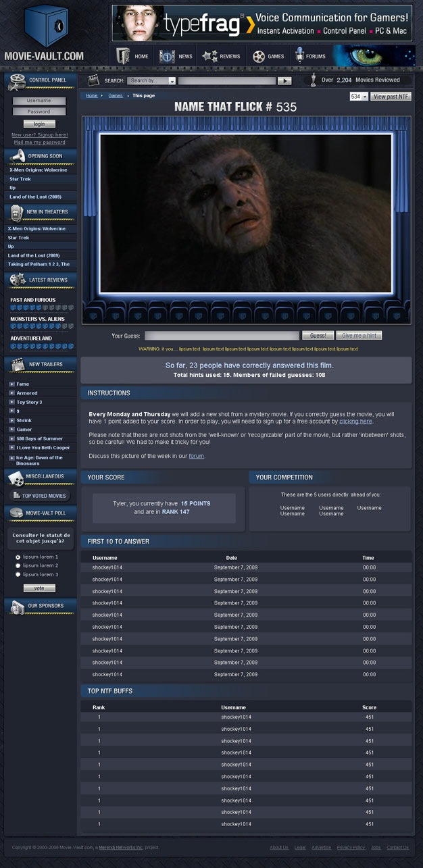This screenshot has height=868, width=423.
Task: Play the Ice Age: Dawn of Dinosaurs trailer icon
Action: tap(11, 457)
